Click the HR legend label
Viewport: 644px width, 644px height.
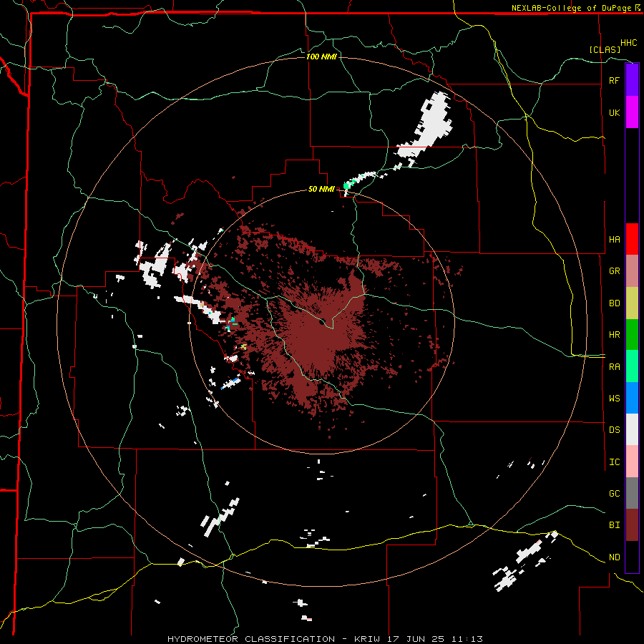tap(614, 335)
